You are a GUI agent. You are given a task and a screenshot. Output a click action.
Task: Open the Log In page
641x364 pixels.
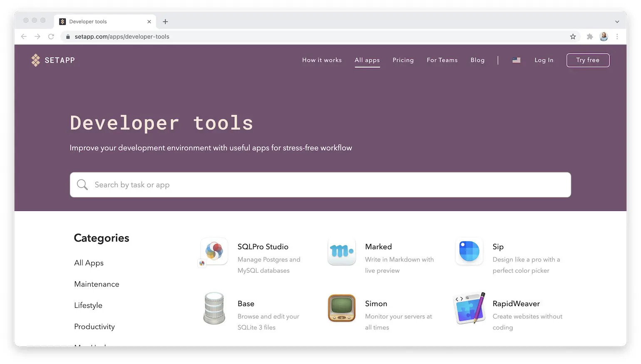(544, 60)
